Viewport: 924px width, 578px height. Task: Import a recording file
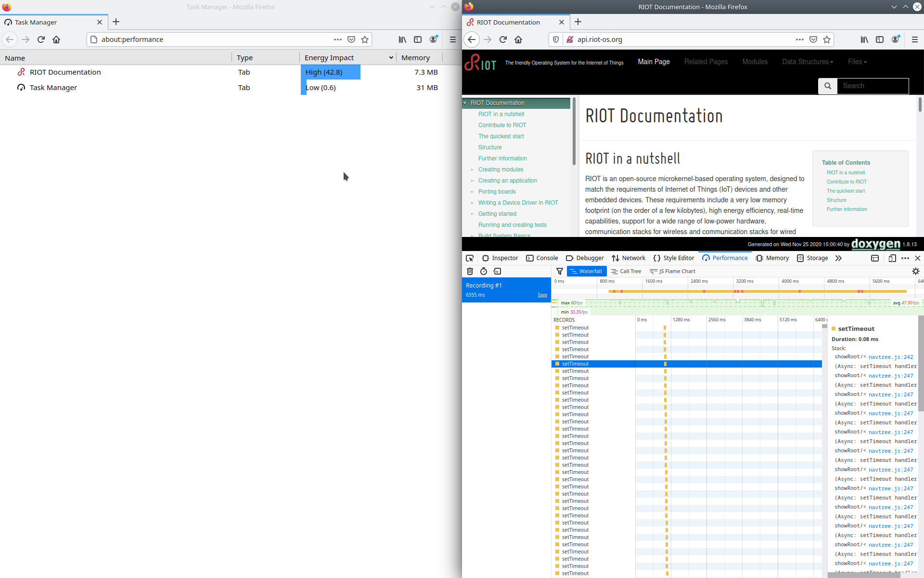(497, 271)
